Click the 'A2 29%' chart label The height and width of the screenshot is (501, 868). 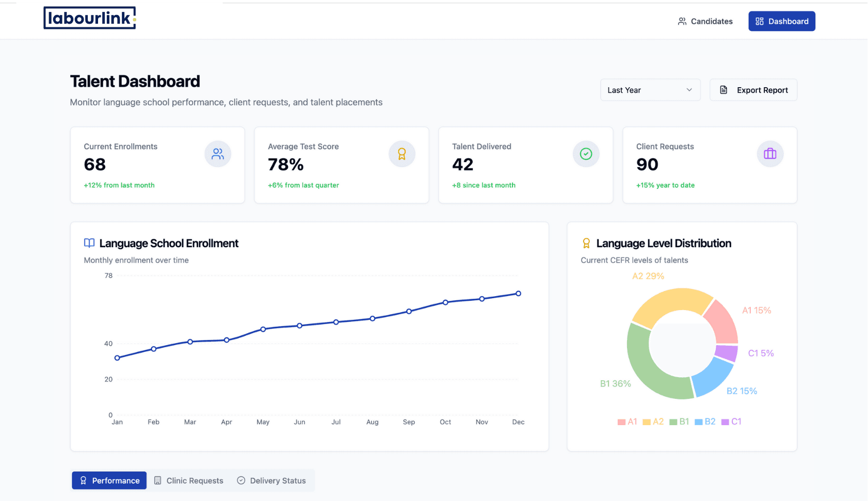coord(648,276)
